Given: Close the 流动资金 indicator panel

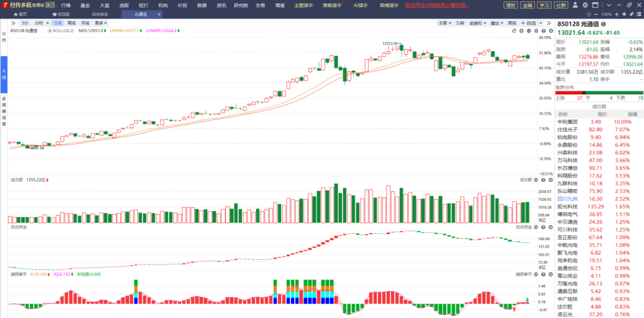Looking at the screenshot, I should (550, 227).
